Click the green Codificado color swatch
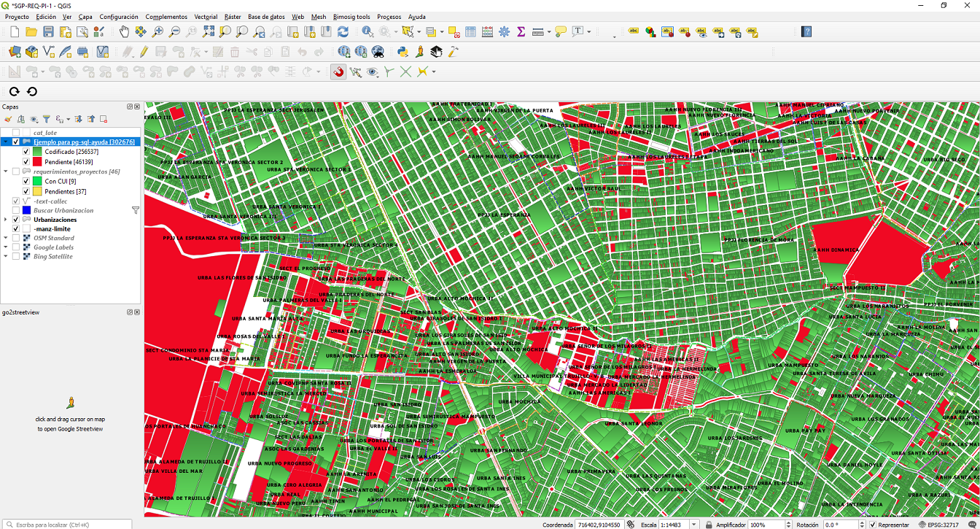 pos(36,152)
